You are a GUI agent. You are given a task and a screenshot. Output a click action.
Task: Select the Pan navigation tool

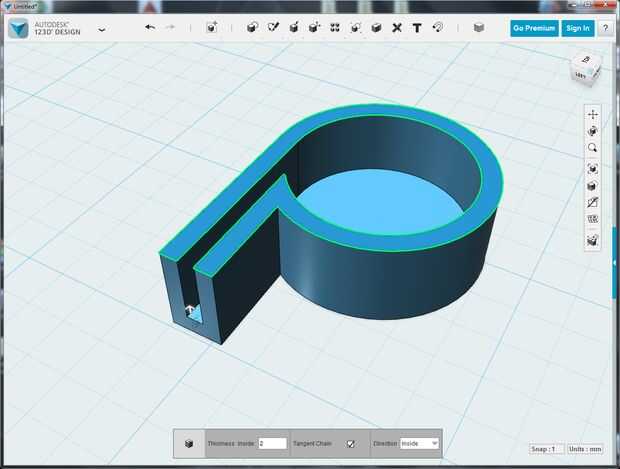[x=592, y=115]
